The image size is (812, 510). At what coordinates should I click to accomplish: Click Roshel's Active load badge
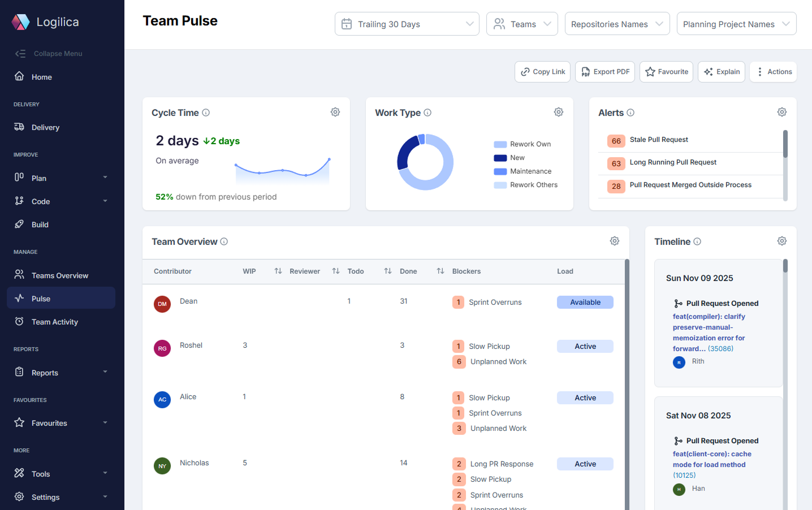point(585,346)
